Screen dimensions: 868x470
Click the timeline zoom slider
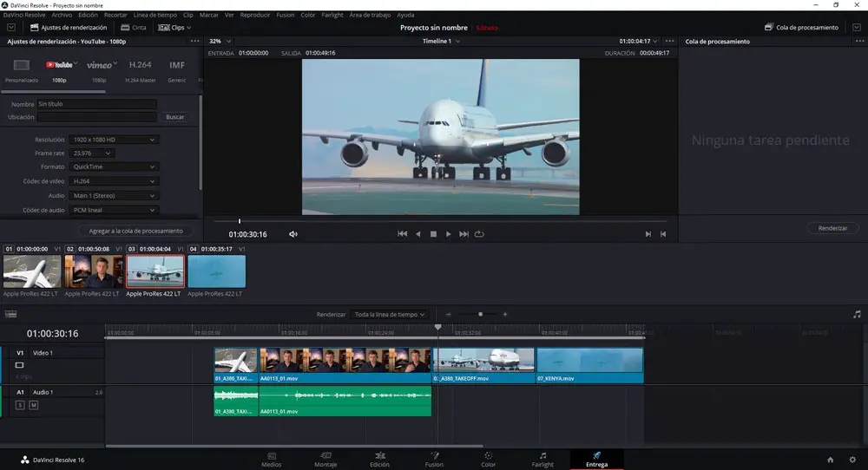[x=480, y=314]
